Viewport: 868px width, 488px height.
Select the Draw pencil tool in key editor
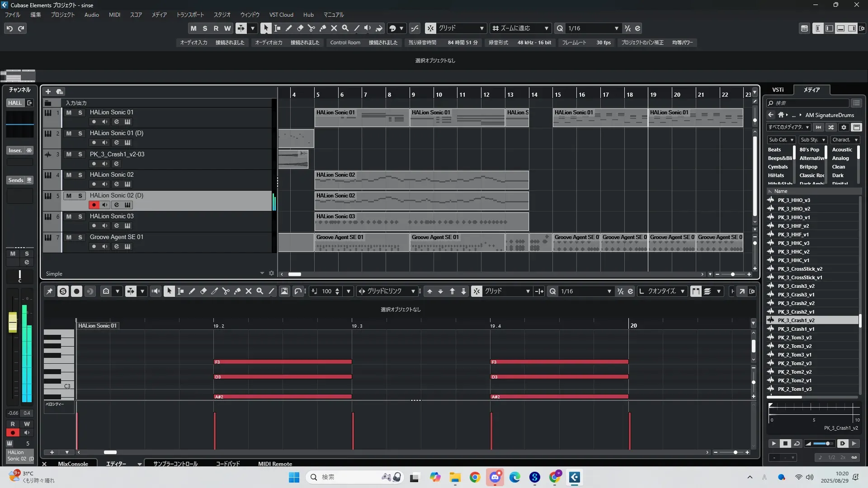(x=192, y=291)
